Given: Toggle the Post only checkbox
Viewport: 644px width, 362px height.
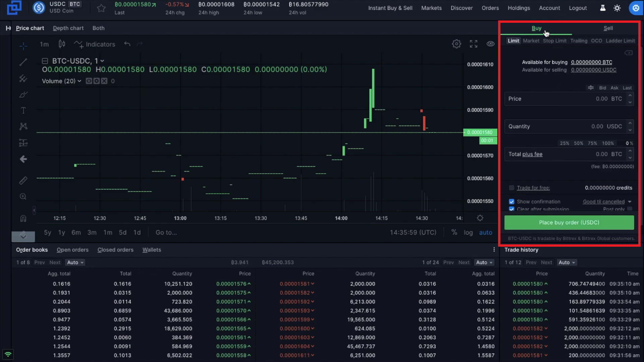Looking at the screenshot, I should coord(630,209).
